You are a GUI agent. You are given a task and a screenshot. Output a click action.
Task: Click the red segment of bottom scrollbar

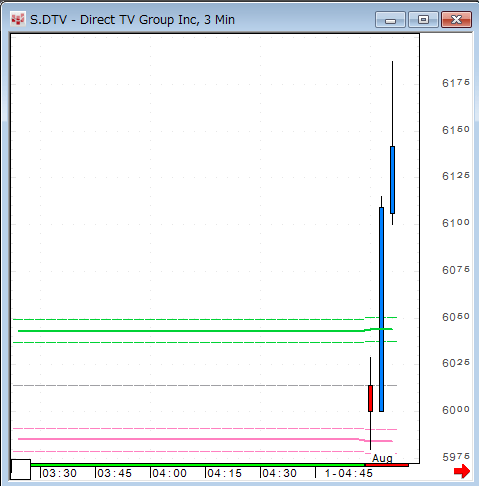pos(387,465)
